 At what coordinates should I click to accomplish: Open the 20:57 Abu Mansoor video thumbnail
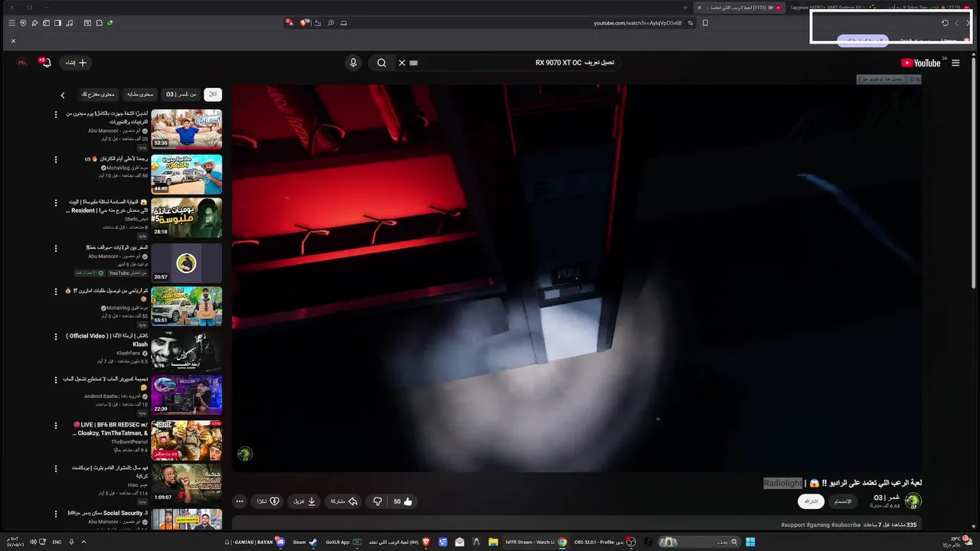[186, 262]
